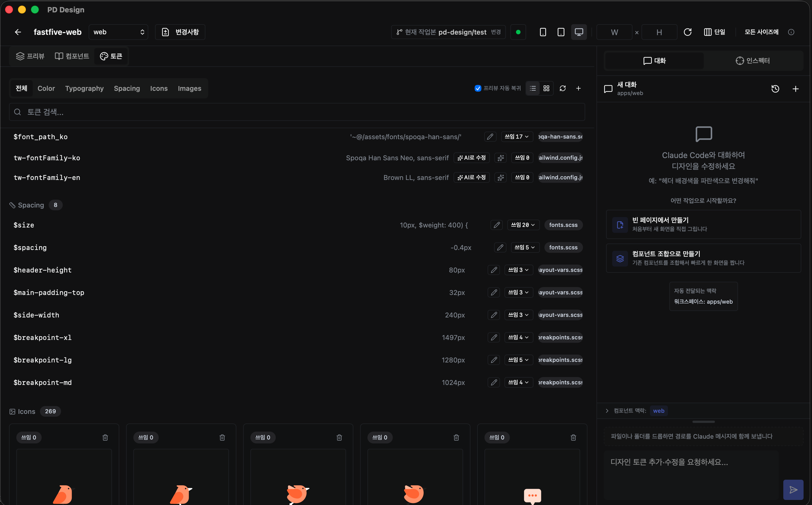Expand 쓰임 3 usage for $side-width
The width and height of the screenshot is (812, 505).
coord(519,315)
